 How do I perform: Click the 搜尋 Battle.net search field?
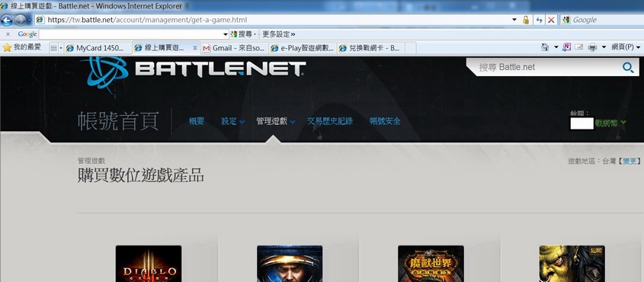(x=546, y=67)
